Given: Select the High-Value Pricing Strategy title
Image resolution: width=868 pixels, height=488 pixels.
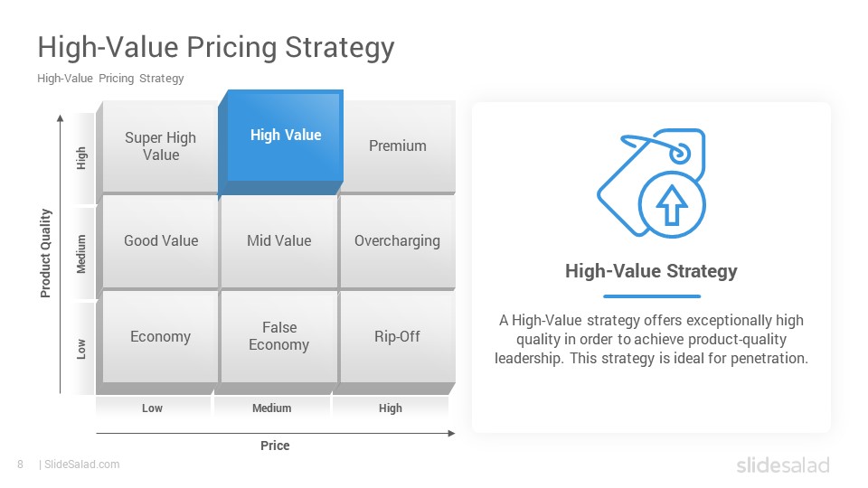Looking at the screenshot, I should pyautogui.click(x=216, y=47).
